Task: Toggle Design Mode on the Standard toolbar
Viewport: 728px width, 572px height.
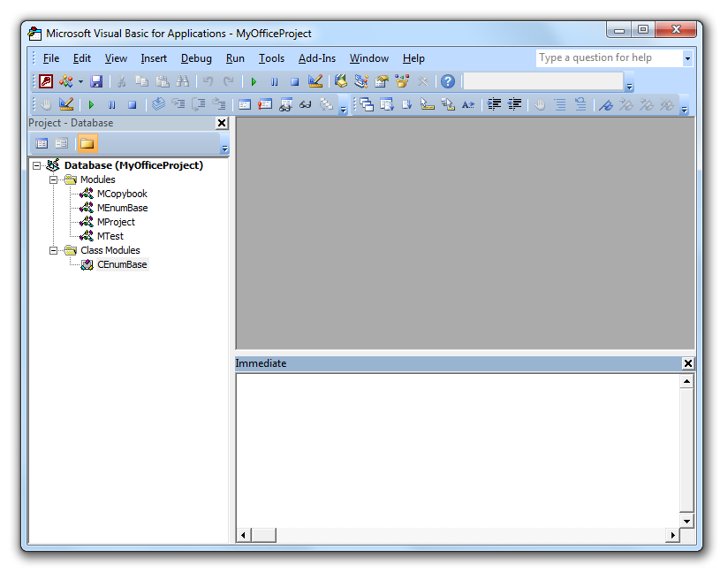Action: pos(315,82)
